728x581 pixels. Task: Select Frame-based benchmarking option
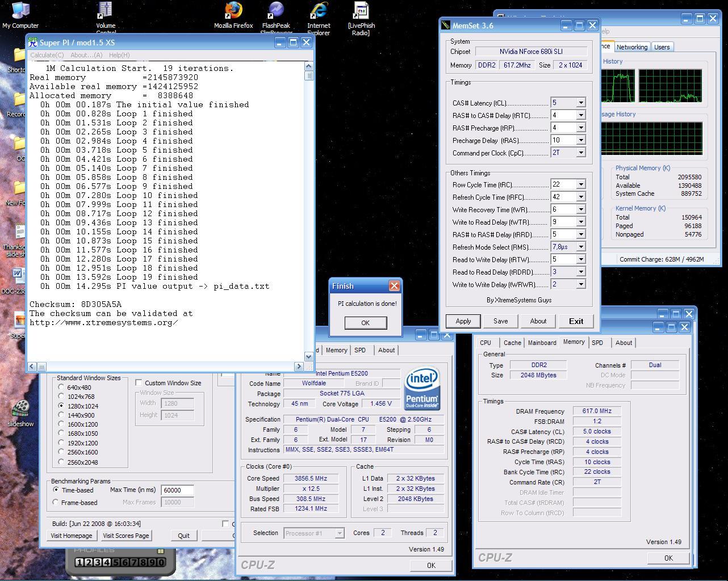(56, 502)
